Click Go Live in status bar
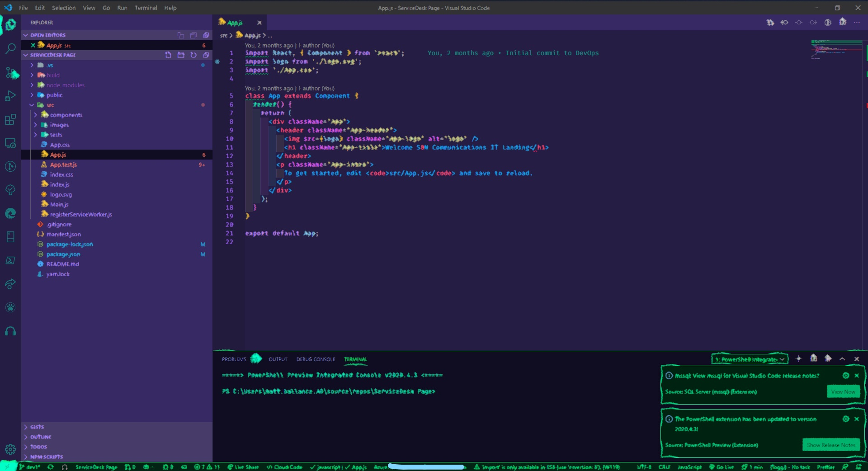Viewport: 868px width, 471px height. [722, 467]
